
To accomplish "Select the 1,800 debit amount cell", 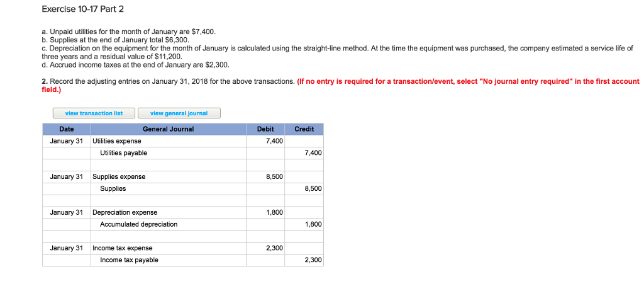I will click(265, 213).
